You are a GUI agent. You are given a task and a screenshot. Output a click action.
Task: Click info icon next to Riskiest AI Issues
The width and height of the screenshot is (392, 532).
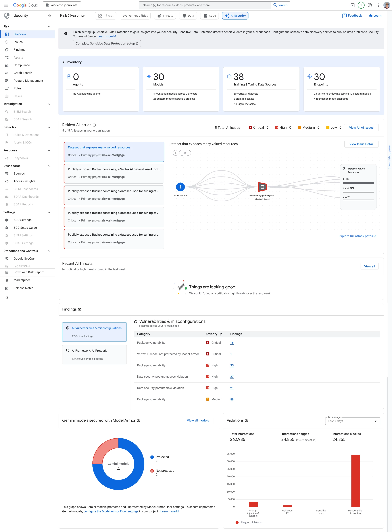(x=94, y=125)
